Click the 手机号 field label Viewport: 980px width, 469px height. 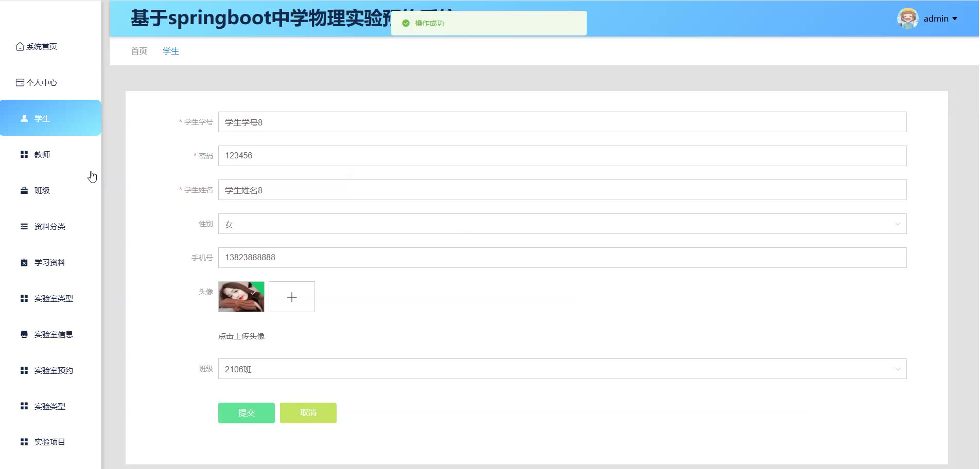[x=202, y=258]
